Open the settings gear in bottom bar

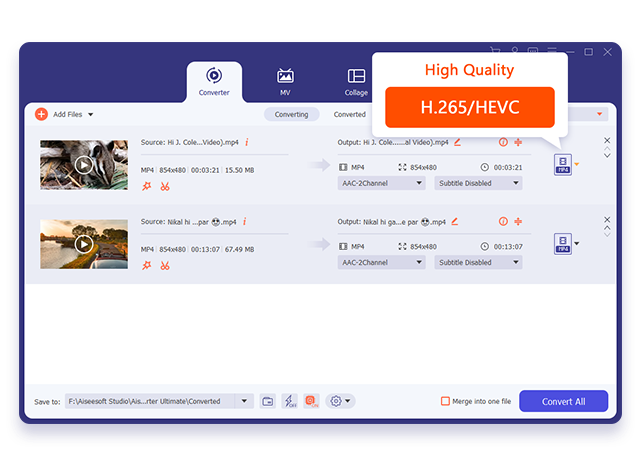[336, 401]
